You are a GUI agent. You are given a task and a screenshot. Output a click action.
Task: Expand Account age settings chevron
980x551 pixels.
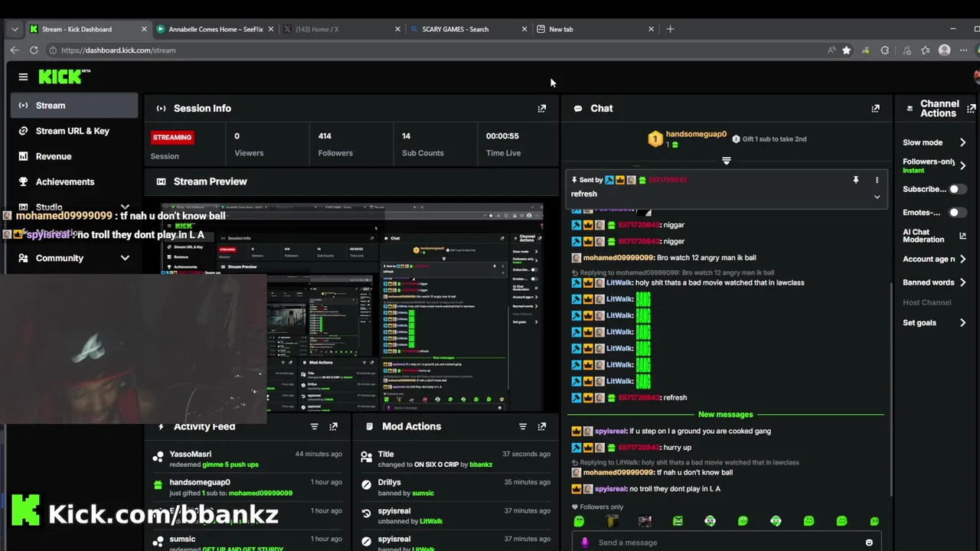pyautogui.click(x=962, y=259)
